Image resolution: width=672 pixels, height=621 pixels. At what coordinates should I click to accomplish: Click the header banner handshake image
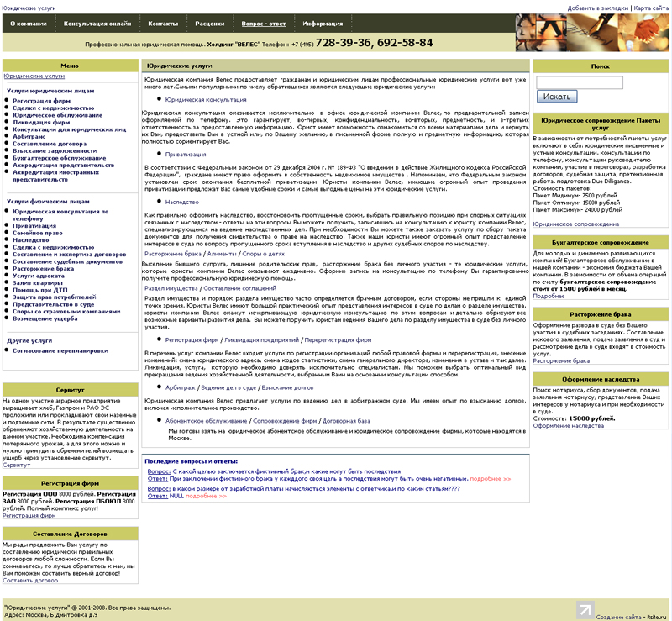[x=643, y=33]
